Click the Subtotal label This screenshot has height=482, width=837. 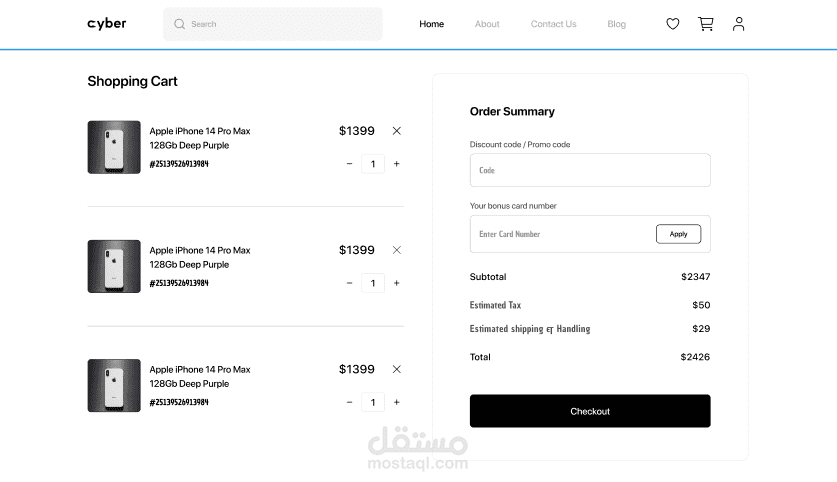pyautogui.click(x=488, y=276)
